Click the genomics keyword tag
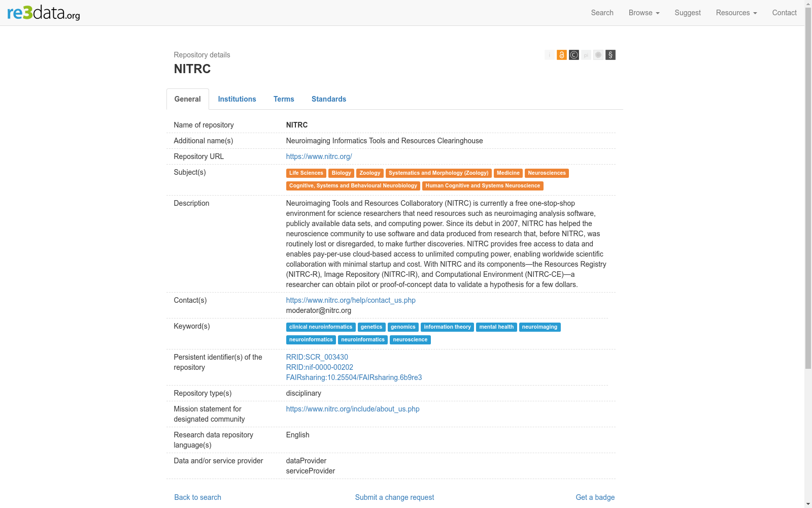812x508 pixels. point(403,327)
